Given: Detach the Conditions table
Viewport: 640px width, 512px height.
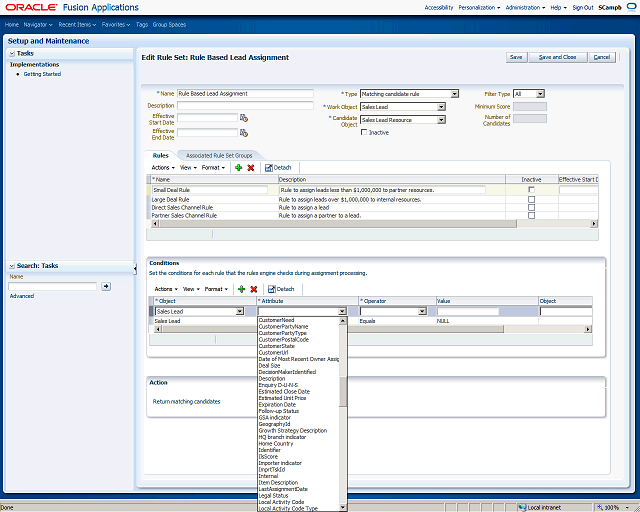Looking at the screenshot, I should click(281, 289).
